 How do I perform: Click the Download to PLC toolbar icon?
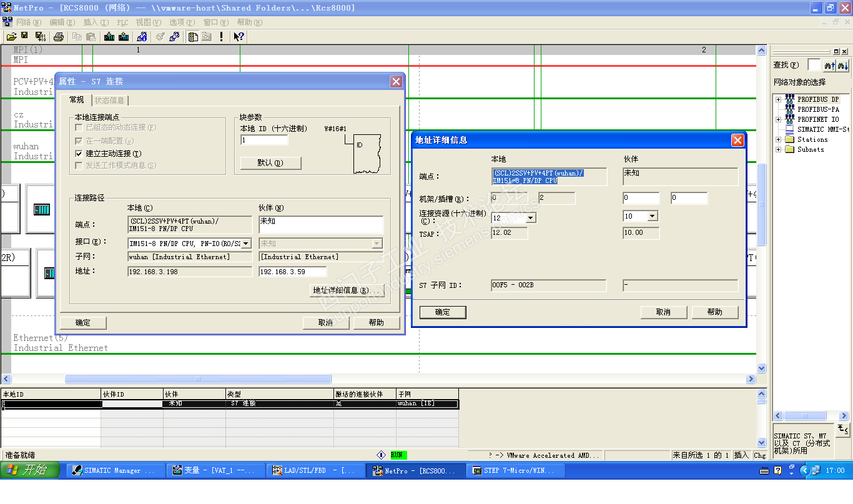[109, 37]
